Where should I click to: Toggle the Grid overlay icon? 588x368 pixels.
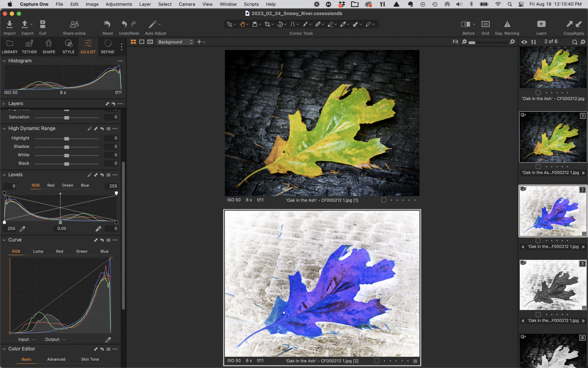(x=485, y=24)
